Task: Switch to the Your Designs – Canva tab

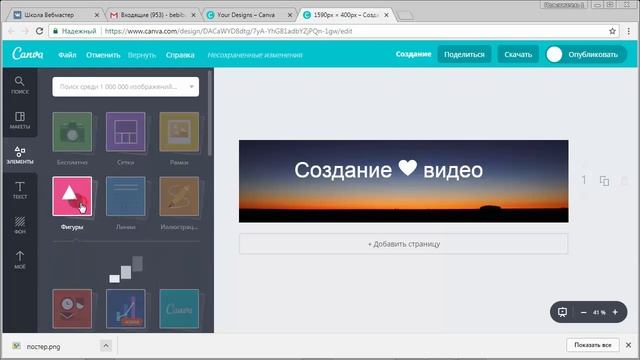Action: click(246, 15)
